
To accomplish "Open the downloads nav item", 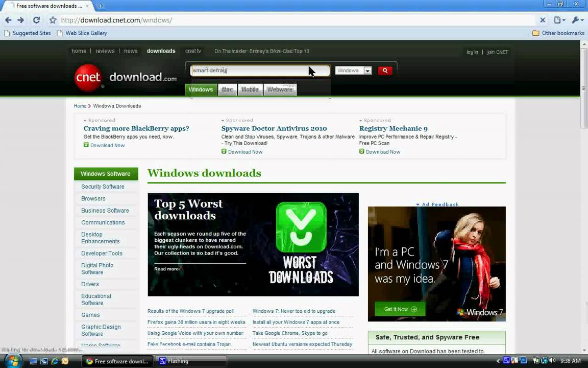I will point(161,51).
